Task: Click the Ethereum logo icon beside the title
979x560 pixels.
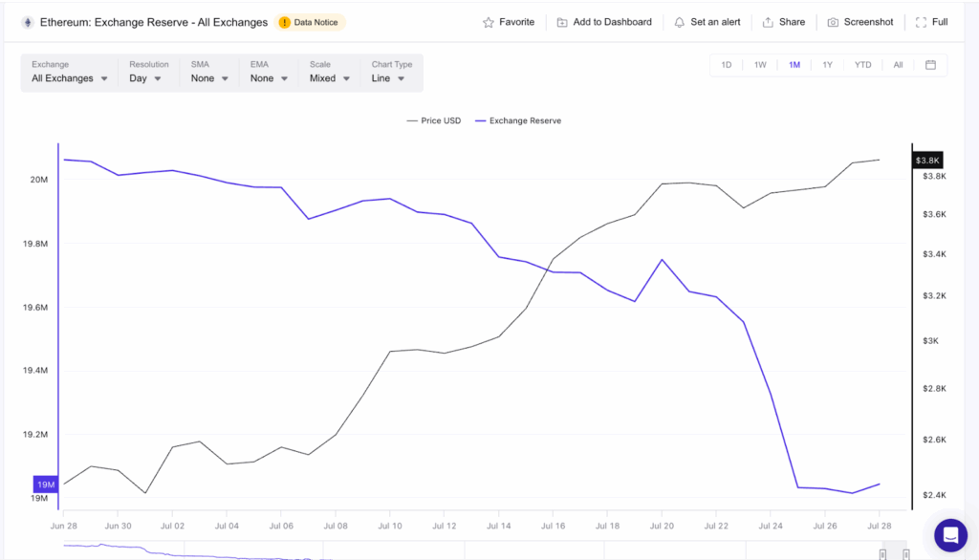Action: [x=28, y=23]
